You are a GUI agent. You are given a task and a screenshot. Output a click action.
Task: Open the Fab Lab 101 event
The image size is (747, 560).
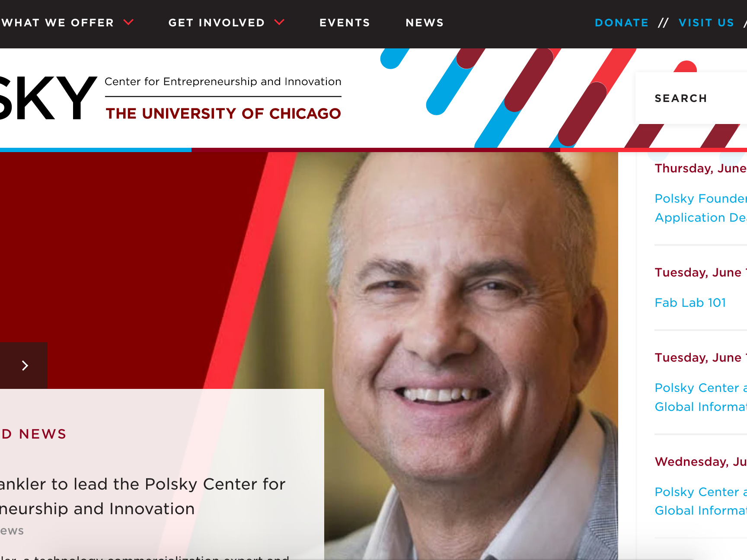point(690,302)
